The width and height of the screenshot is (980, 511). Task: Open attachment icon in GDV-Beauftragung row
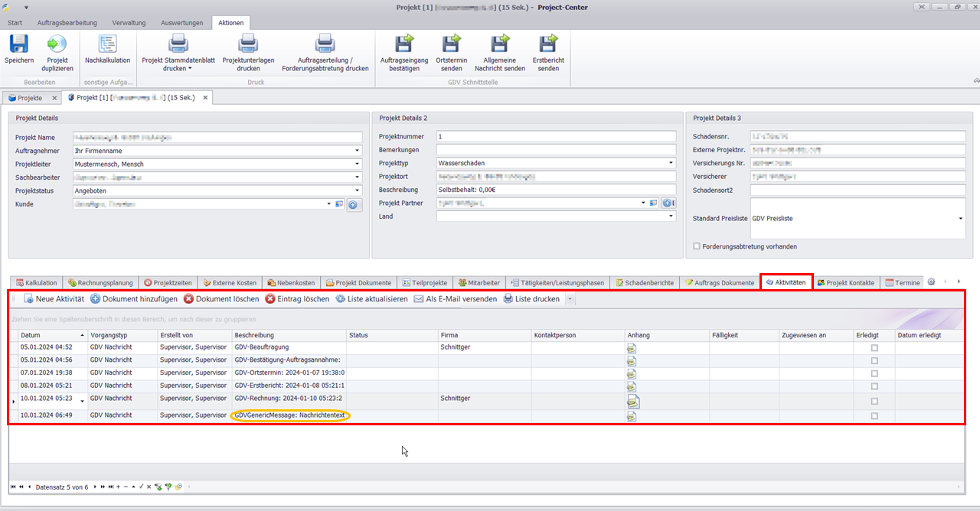click(x=632, y=347)
